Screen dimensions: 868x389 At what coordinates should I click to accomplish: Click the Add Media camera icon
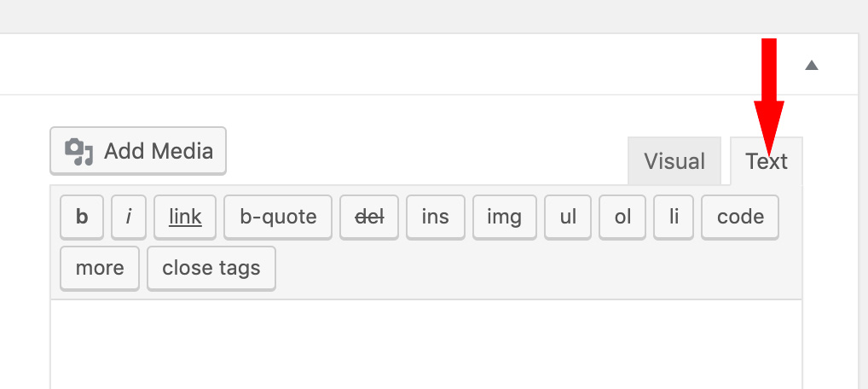click(x=79, y=151)
